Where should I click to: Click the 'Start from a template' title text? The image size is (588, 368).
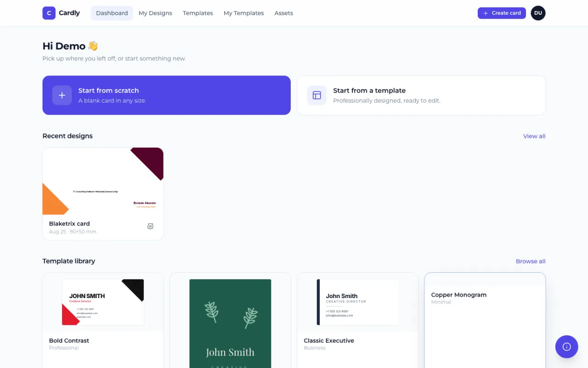[369, 91]
